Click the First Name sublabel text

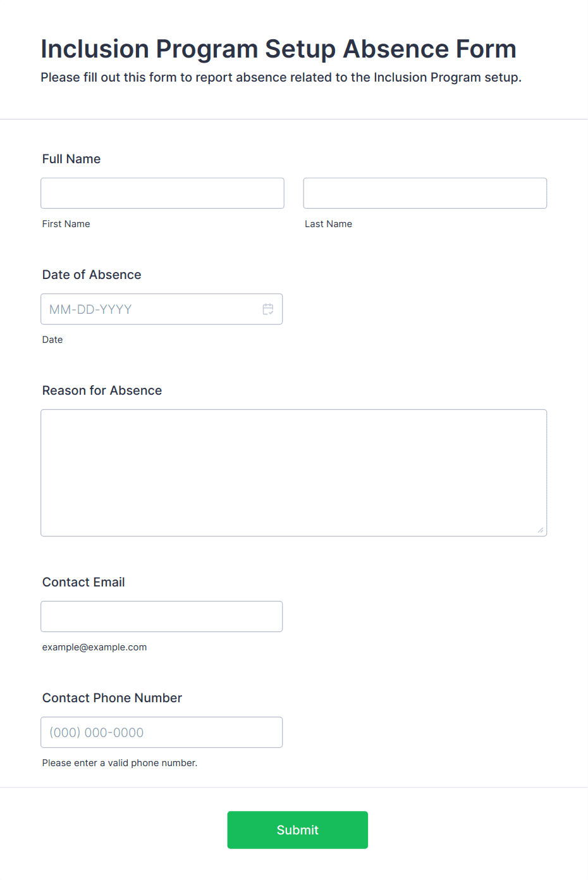pyautogui.click(x=66, y=224)
